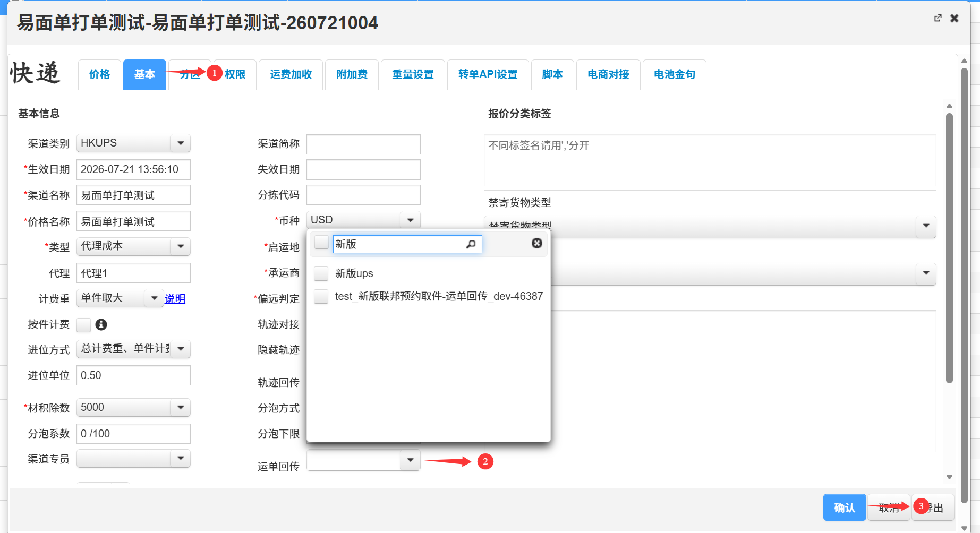
Task: Open the 渠道类别 HKUPS dropdown
Action: 133,143
